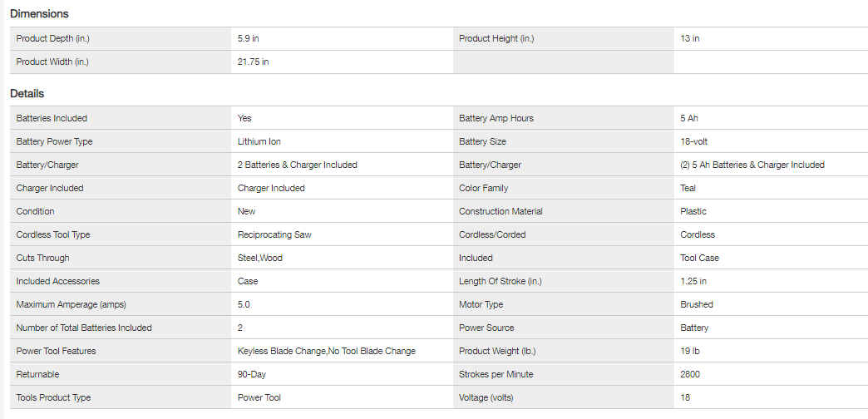
Task: Click the Length Of Stroke (in.) label
Action: point(501,281)
